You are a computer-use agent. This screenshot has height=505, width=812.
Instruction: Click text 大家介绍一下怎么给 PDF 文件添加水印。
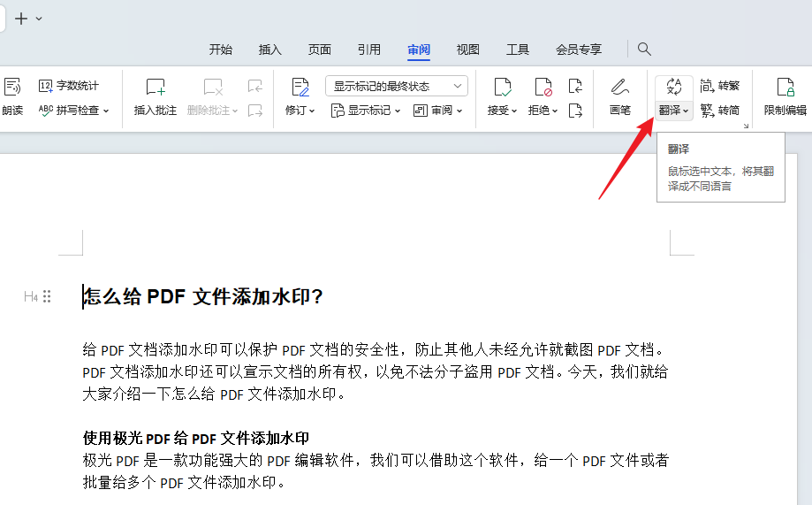214,394
